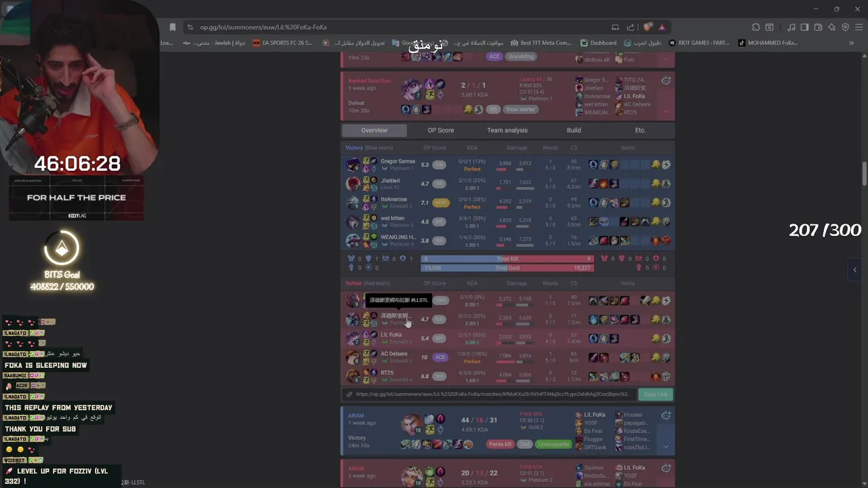Screen dimensions: 868x488
Task: Click the MVP badge on ItsAnarose's row
Action: [x=440, y=203]
